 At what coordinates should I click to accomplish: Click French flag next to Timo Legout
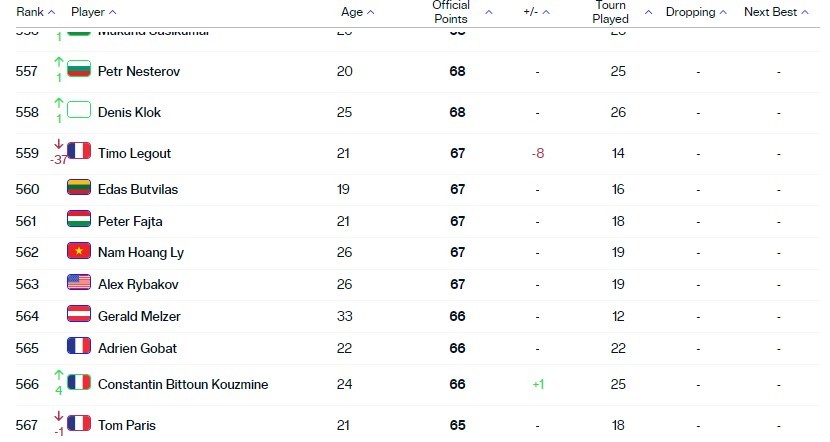point(79,152)
